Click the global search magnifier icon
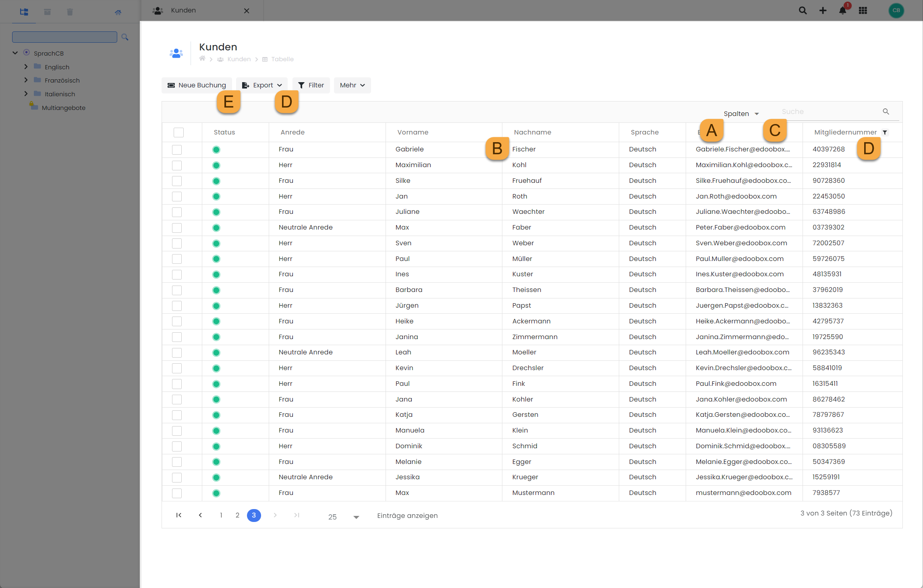The image size is (923, 588). point(803,11)
